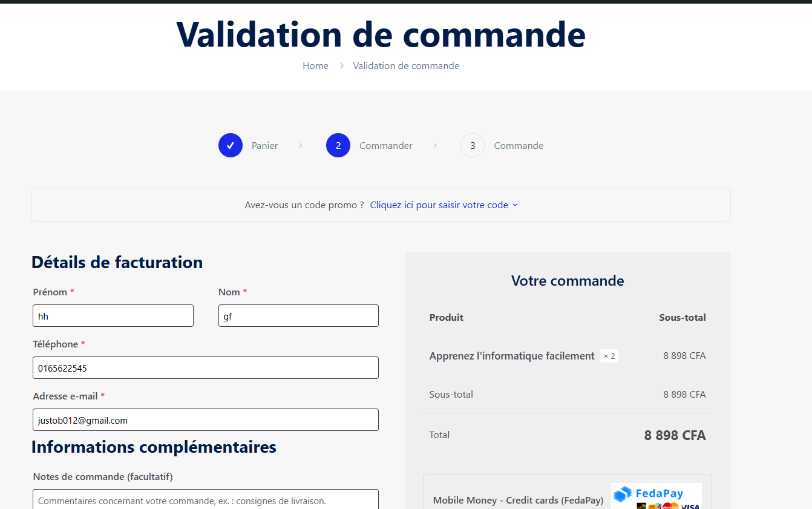Image resolution: width=812 pixels, height=509 pixels.
Task: Click the 'Détails de facturation' heading
Action: [x=117, y=262]
